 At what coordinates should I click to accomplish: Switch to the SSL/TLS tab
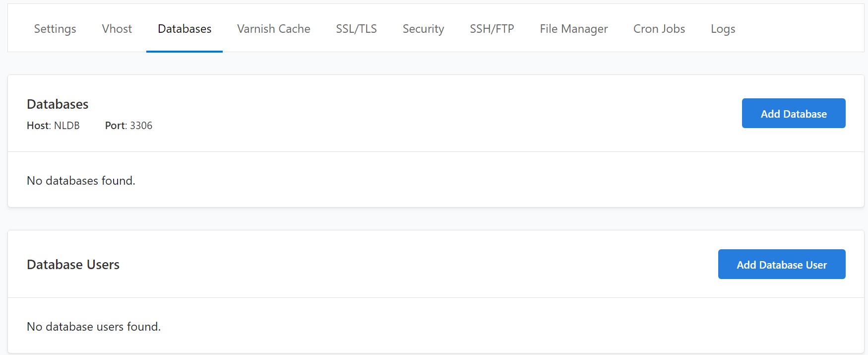click(x=357, y=29)
